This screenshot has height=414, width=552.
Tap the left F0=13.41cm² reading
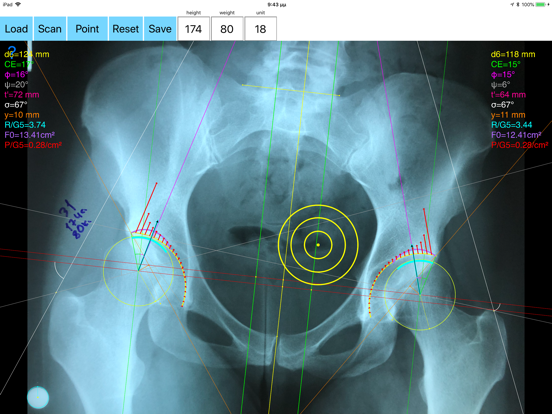(x=30, y=135)
